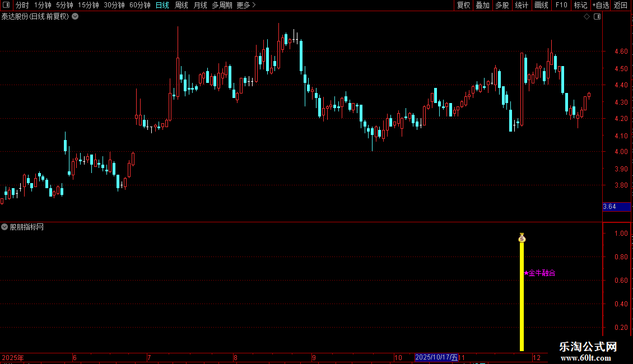The image size is (633, 364).
Task: Select the 日线 daily chart tab
Action: [162, 5]
